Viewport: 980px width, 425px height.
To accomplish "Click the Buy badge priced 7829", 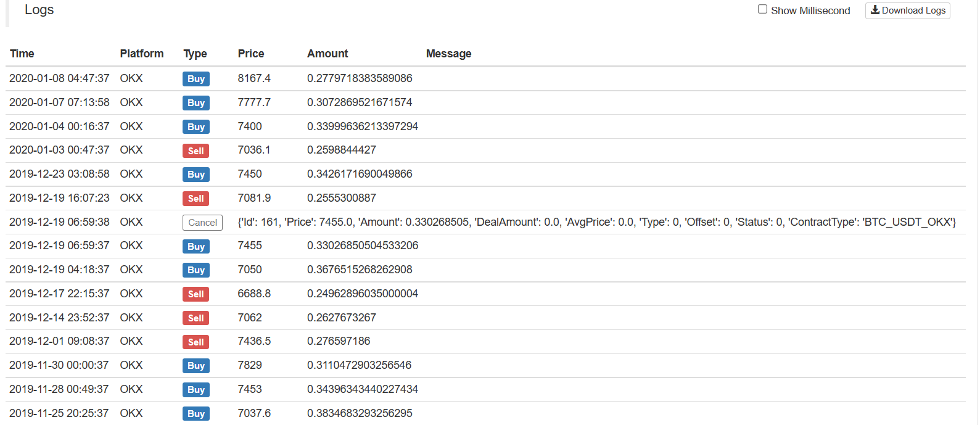I will click(x=196, y=366).
